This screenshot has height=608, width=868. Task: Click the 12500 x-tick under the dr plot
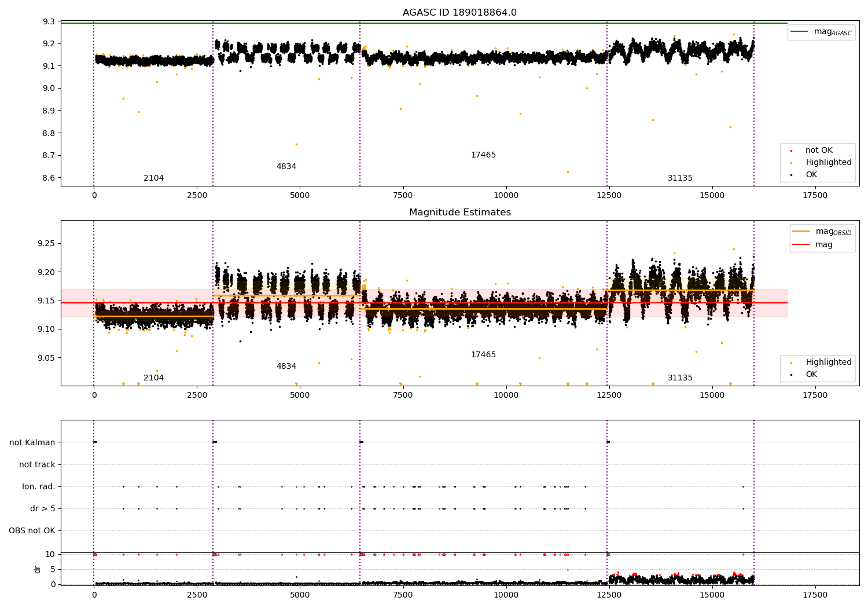[x=609, y=594]
